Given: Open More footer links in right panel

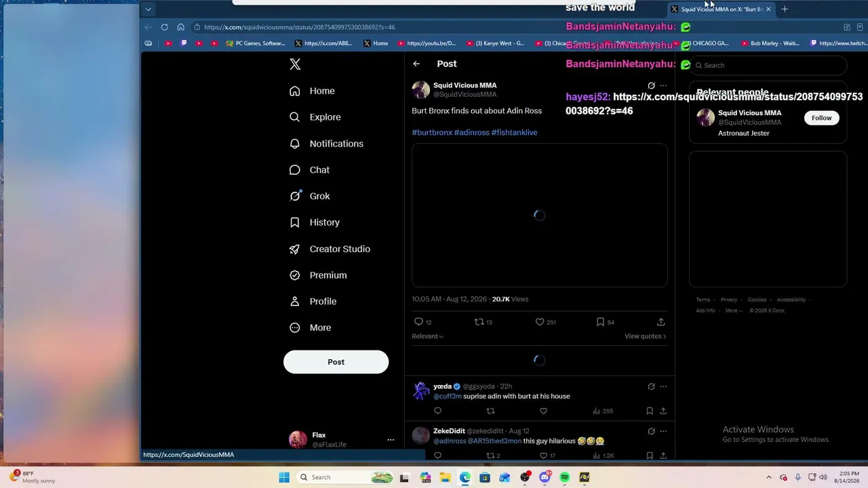Looking at the screenshot, I should tap(733, 310).
